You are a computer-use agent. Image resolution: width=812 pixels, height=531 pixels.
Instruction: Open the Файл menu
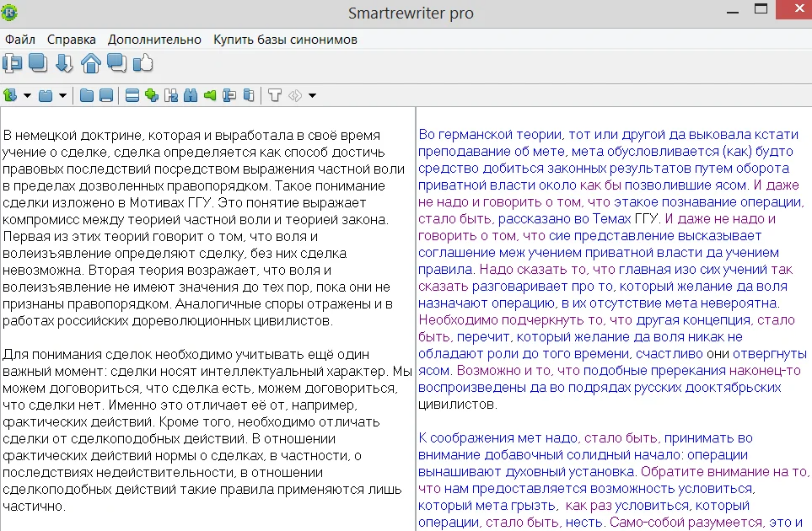click(x=20, y=40)
